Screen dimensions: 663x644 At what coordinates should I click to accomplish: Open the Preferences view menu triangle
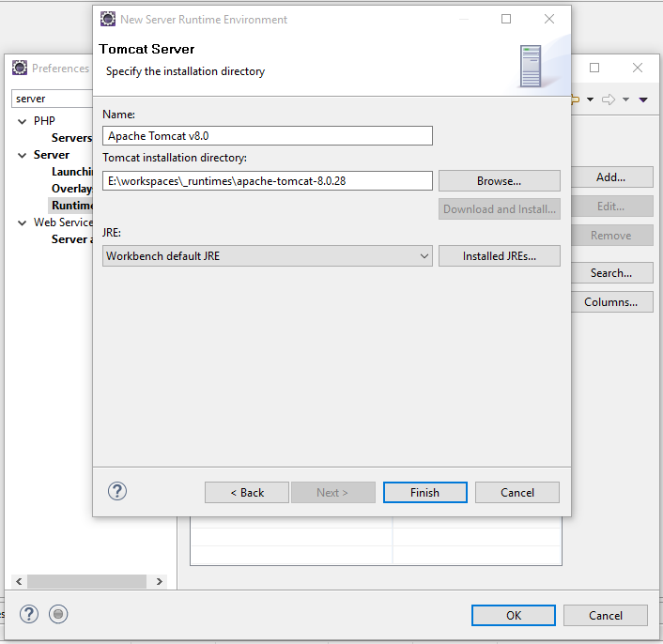click(x=643, y=100)
